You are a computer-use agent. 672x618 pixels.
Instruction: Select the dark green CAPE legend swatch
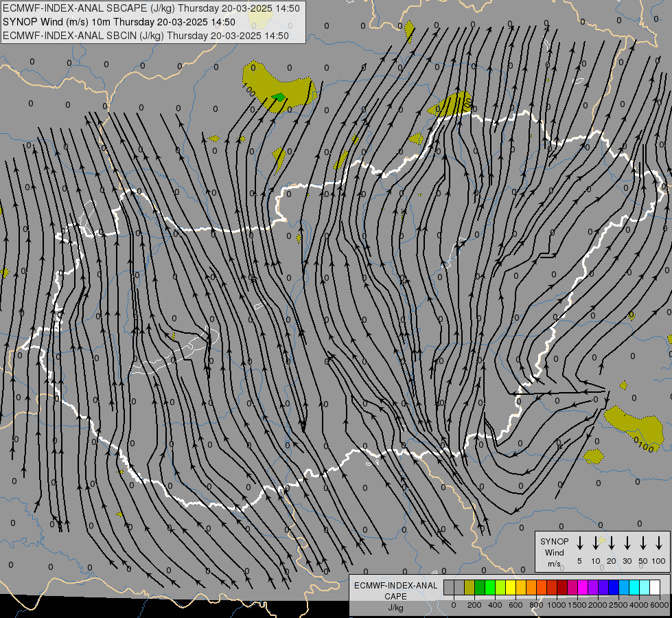point(480,587)
